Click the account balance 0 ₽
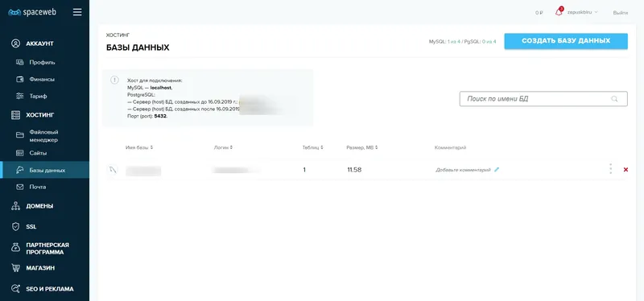 point(539,13)
